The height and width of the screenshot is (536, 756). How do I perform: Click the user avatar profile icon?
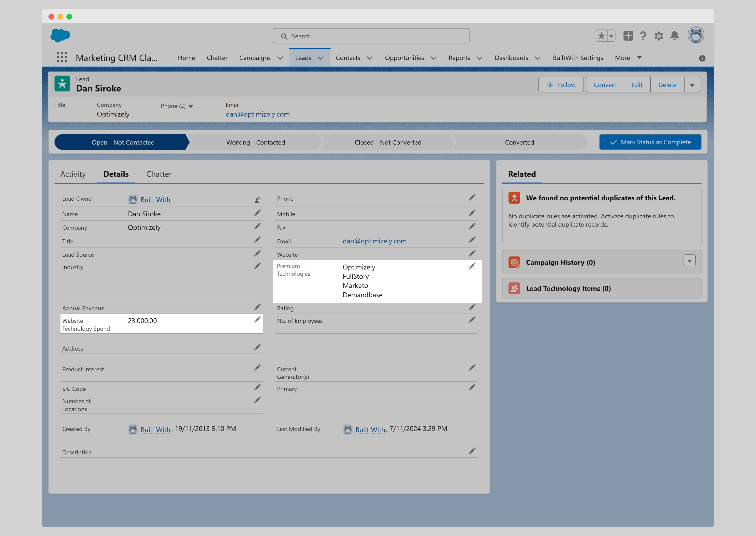696,35
